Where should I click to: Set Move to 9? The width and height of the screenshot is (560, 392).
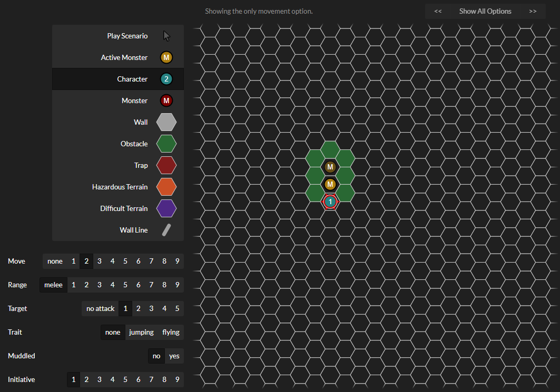177,261
